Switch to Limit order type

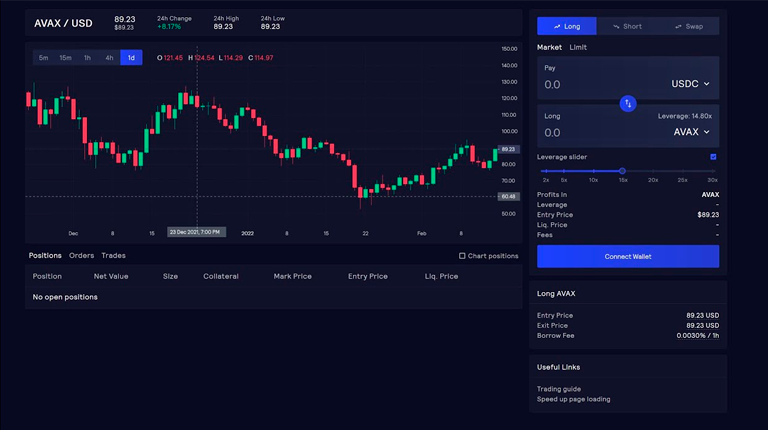[578, 48]
